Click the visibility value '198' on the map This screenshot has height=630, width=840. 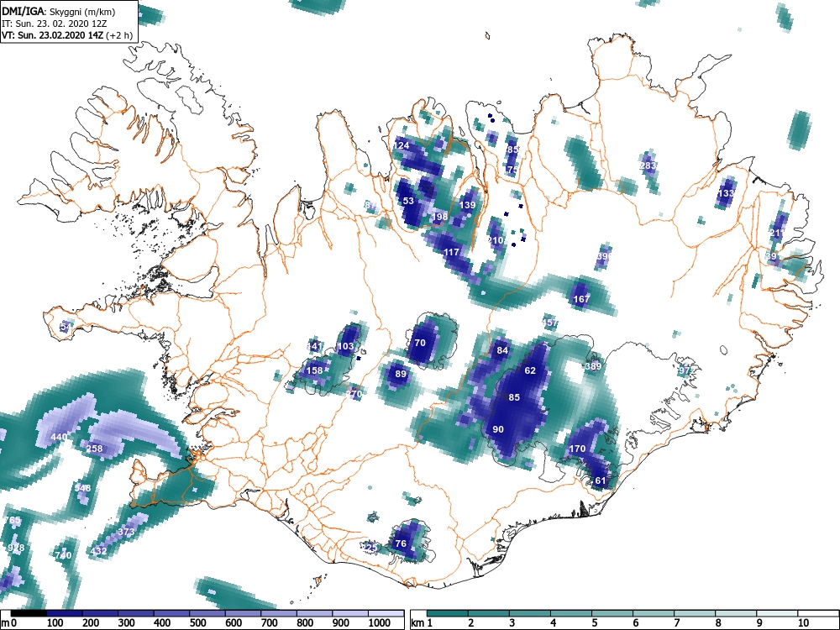[x=440, y=217]
